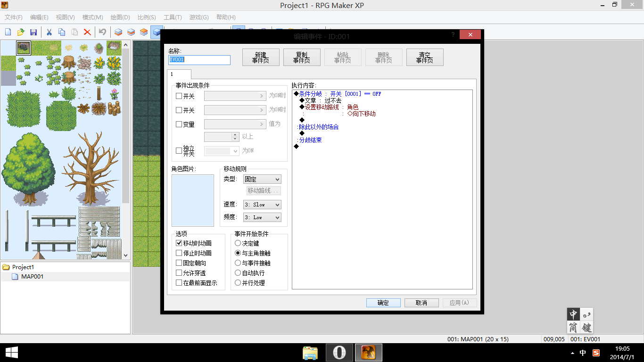This screenshot has height=362, width=644.
Task: Select the Layer 1 map icon
Action: [118, 32]
